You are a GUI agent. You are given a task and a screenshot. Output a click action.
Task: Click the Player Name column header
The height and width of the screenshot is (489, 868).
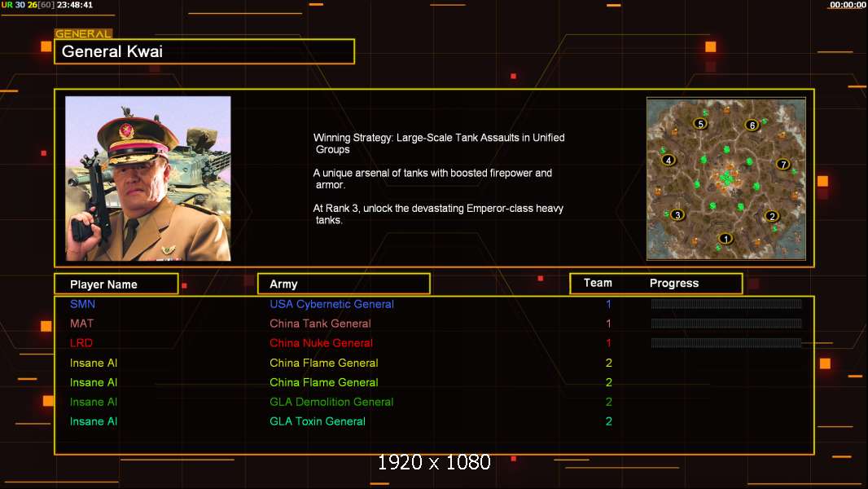coord(116,284)
